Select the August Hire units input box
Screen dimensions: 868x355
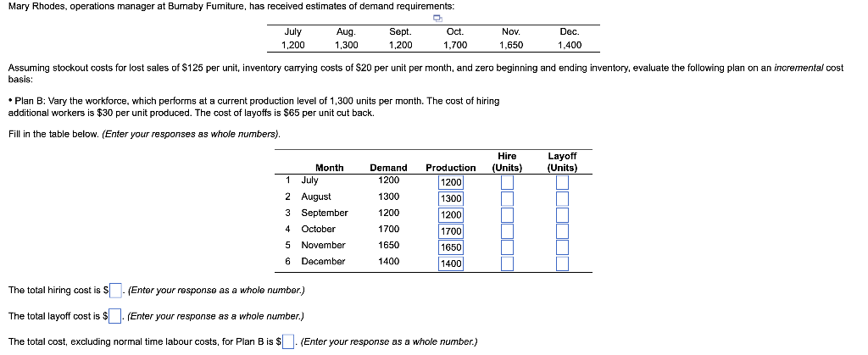508,198
